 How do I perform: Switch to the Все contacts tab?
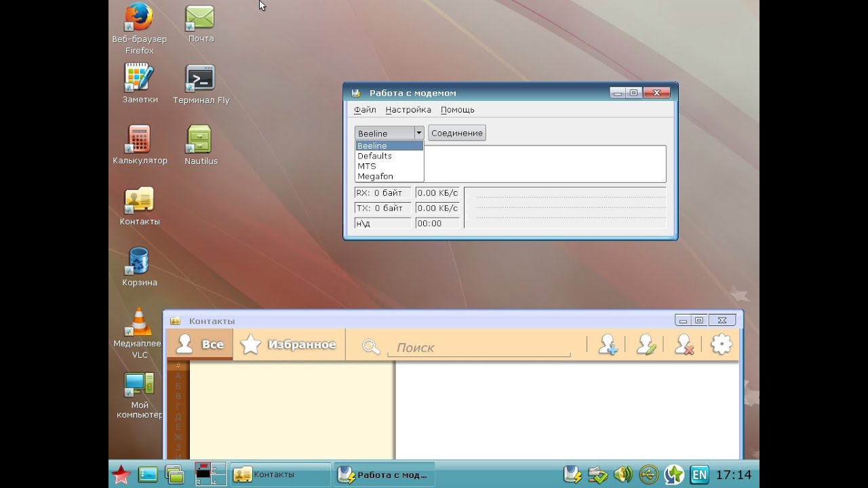click(x=200, y=344)
